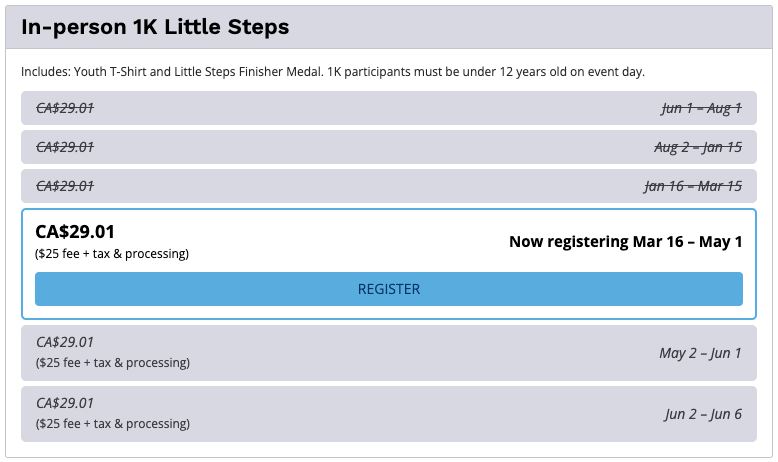Click the fee note in the last row
Screen dimensions: 778x462
[x=112, y=424]
